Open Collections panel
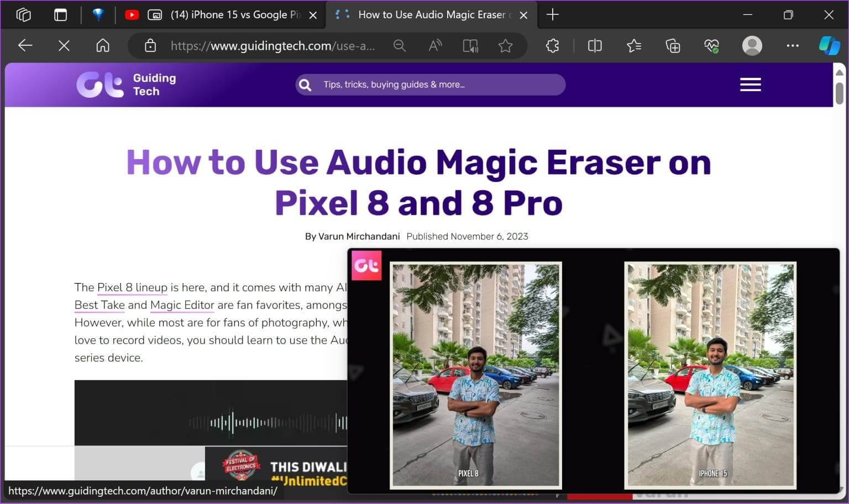The width and height of the screenshot is (849, 504). [x=673, y=46]
